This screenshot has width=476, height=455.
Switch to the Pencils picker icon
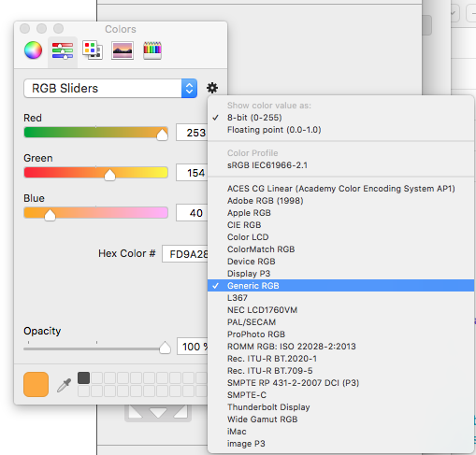tap(152, 50)
